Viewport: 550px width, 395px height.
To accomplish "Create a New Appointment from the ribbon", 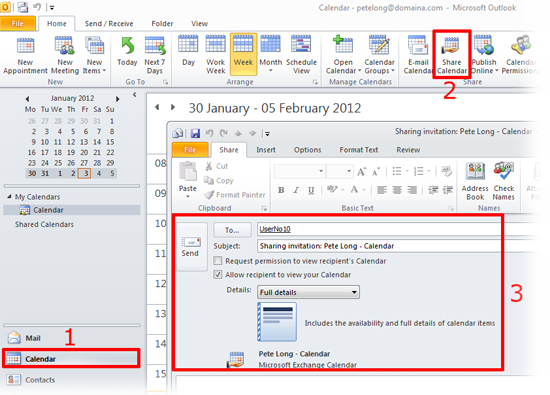I will click(x=25, y=55).
